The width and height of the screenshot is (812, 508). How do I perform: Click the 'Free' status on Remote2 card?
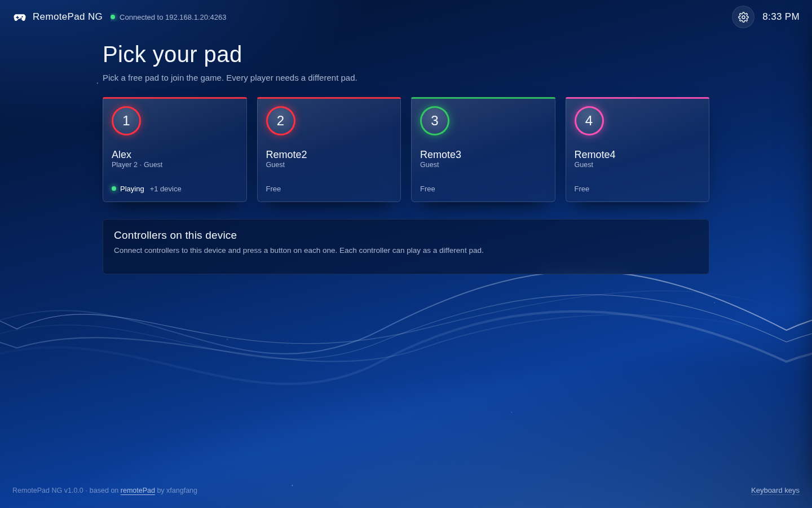pos(273,189)
